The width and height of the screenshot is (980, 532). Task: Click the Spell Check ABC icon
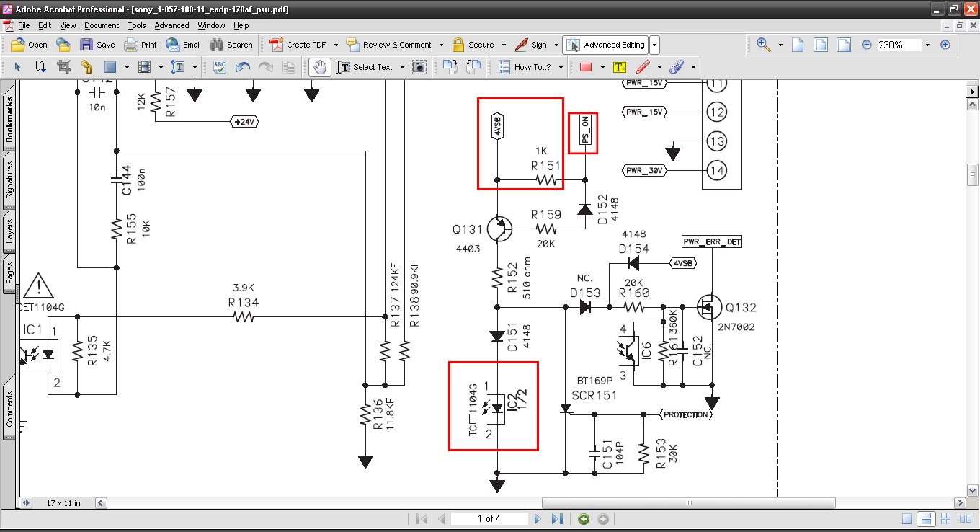[220, 67]
